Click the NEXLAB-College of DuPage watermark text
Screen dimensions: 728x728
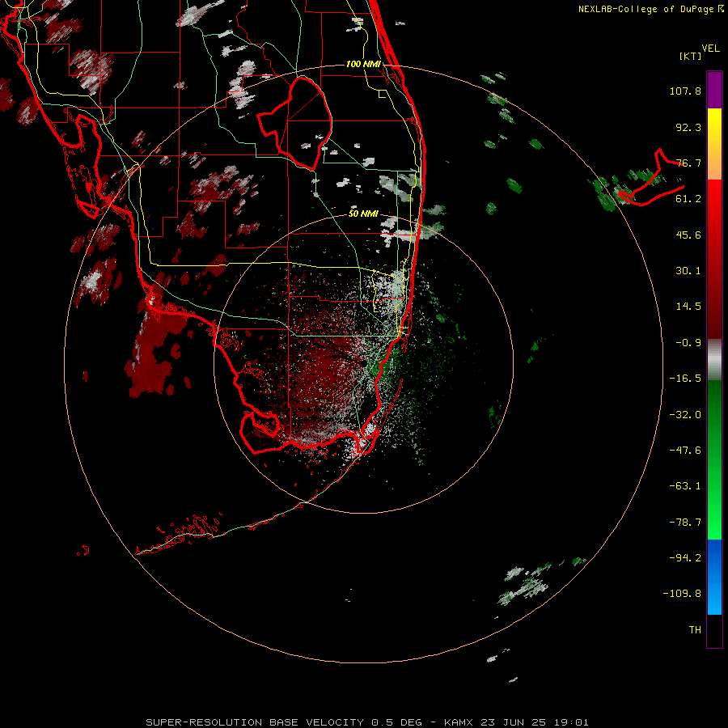(x=650, y=9)
